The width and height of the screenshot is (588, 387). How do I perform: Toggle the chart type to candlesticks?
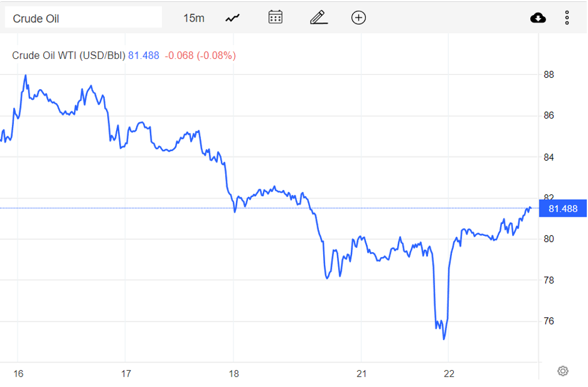(x=232, y=17)
